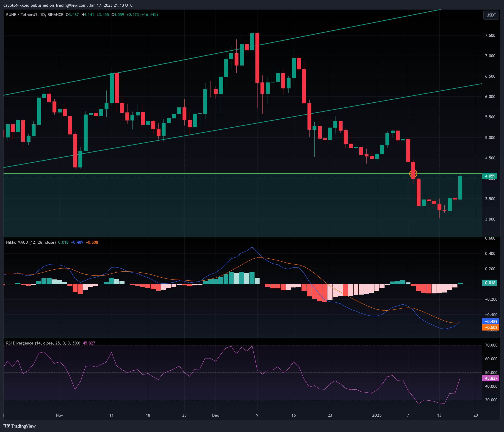
Task: Click the 50.000 RSI axis label
Action: click(x=491, y=373)
